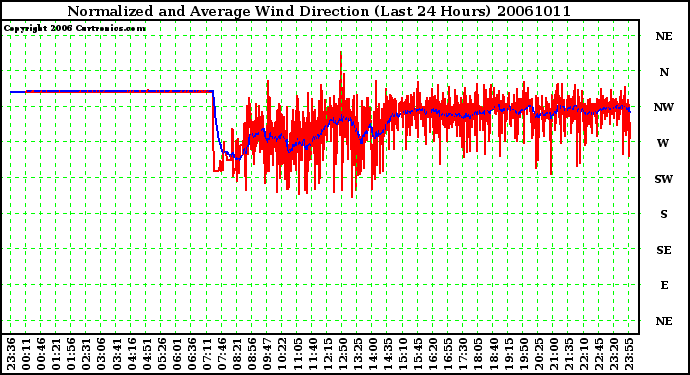Click the 14:35 time label

(388, 354)
